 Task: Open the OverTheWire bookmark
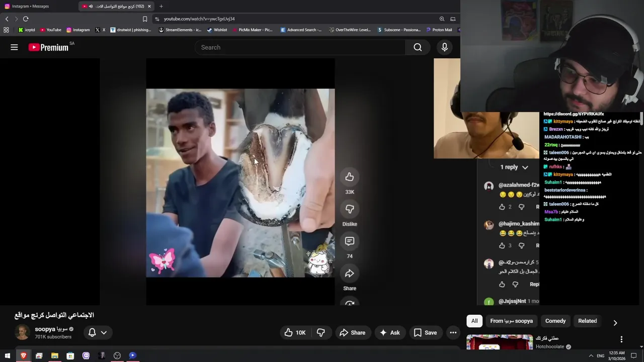pyautogui.click(x=350, y=30)
